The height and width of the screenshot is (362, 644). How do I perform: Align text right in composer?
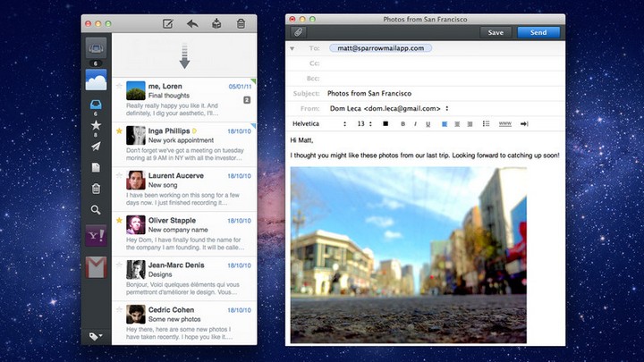470,124
